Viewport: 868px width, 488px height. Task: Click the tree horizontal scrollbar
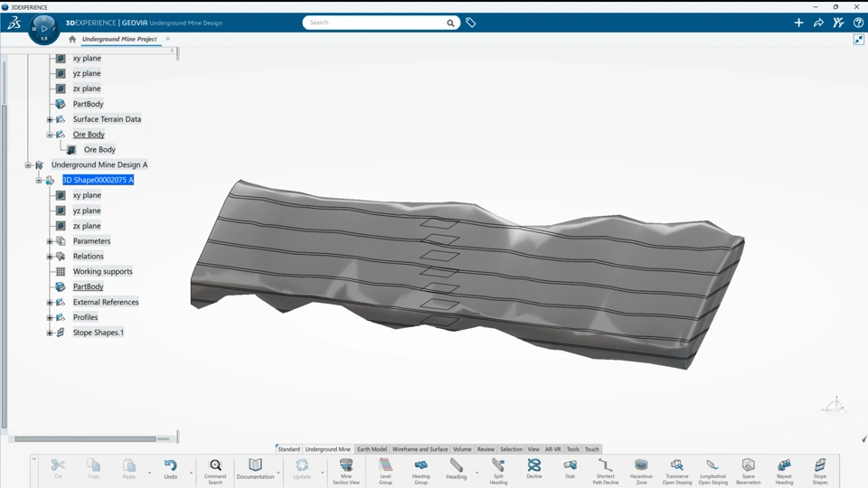pyautogui.click(x=85, y=439)
